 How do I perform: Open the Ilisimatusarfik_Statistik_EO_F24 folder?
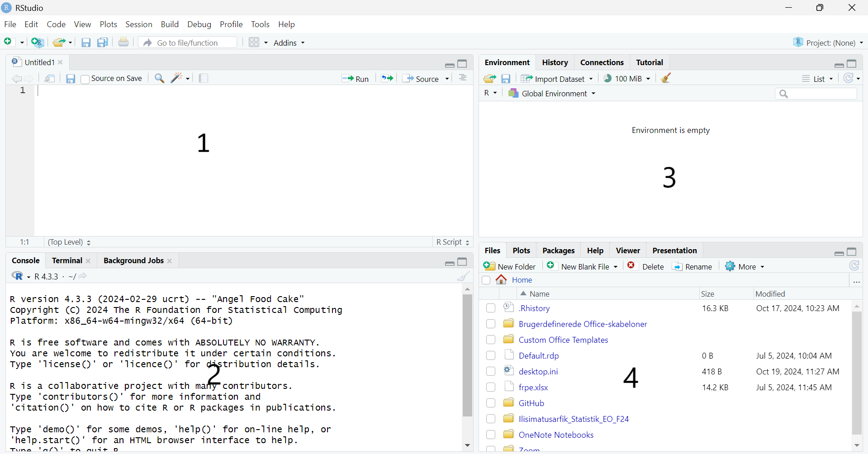tap(574, 419)
